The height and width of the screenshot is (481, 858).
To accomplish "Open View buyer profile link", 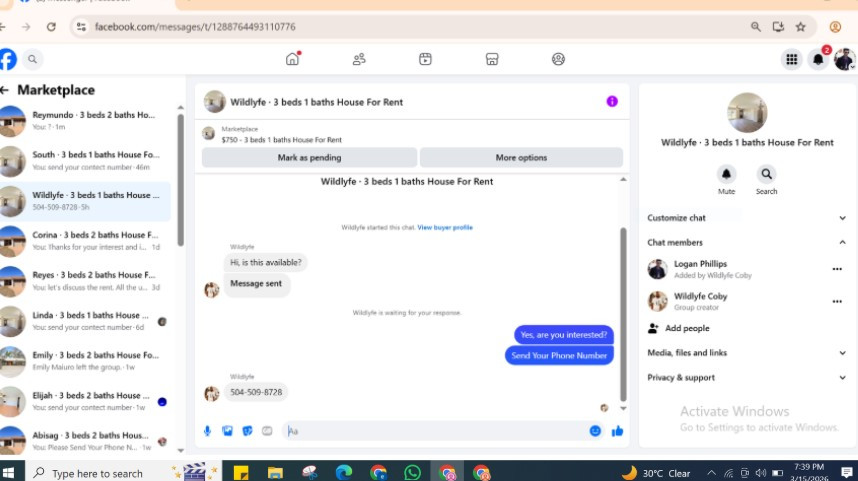I will coord(445,228).
